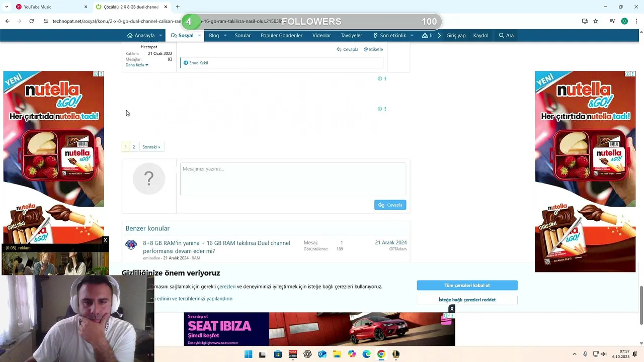Open Windows Start menu

pos(248,354)
